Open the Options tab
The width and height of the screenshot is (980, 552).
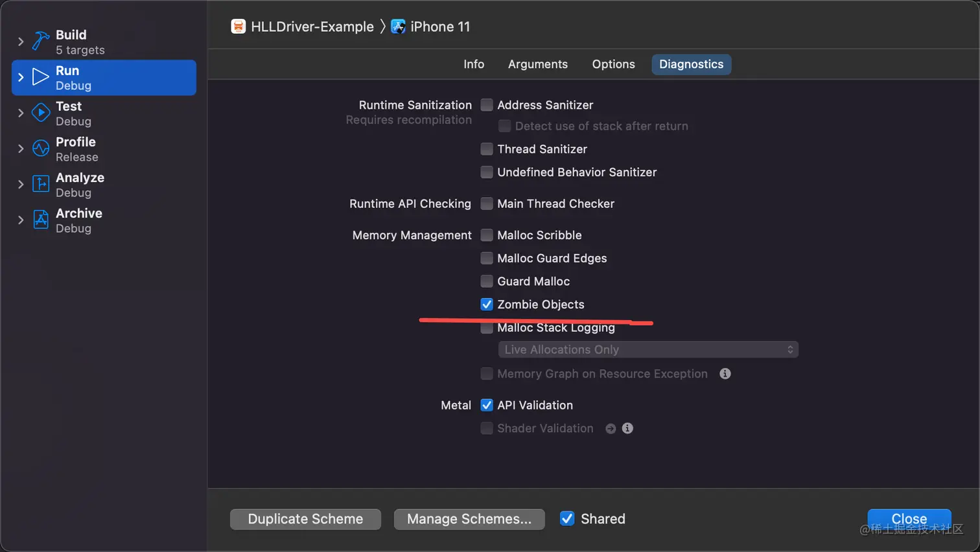[612, 64]
